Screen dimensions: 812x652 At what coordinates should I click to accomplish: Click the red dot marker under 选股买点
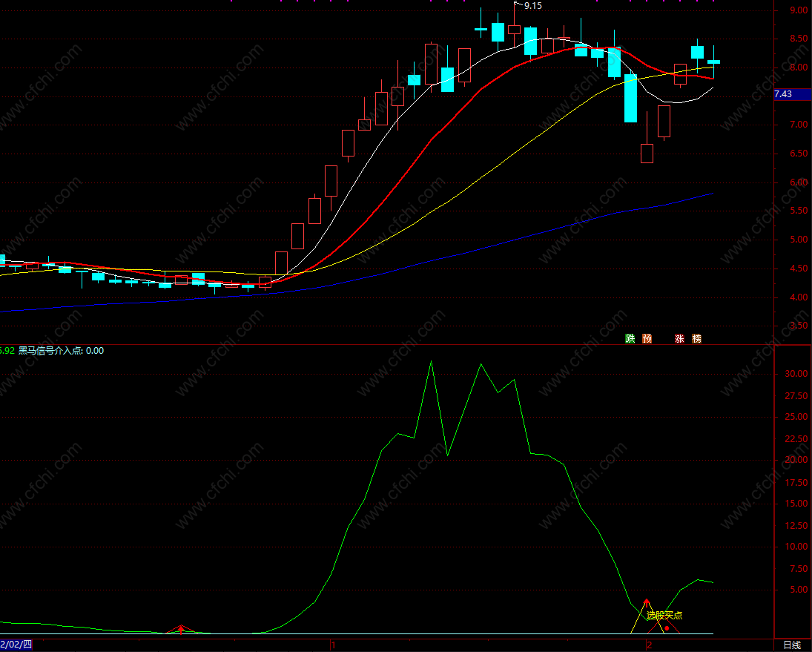[667, 628]
